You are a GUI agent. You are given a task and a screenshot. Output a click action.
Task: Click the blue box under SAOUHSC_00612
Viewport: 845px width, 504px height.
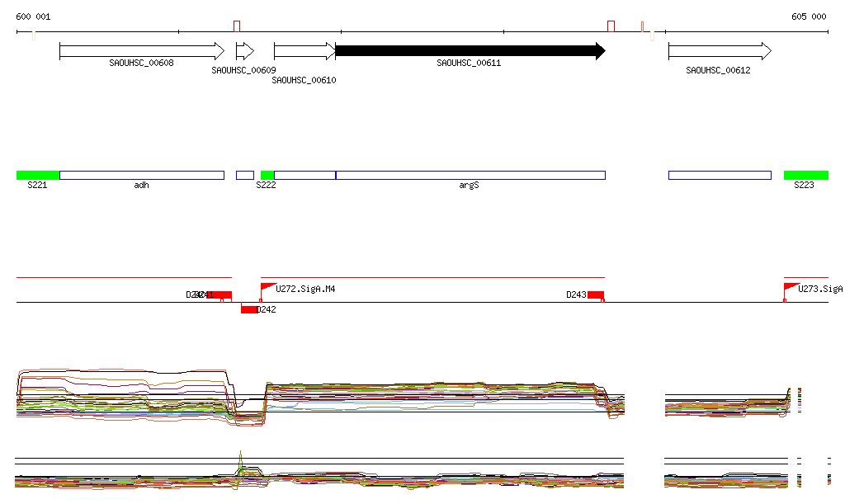(x=720, y=175)
